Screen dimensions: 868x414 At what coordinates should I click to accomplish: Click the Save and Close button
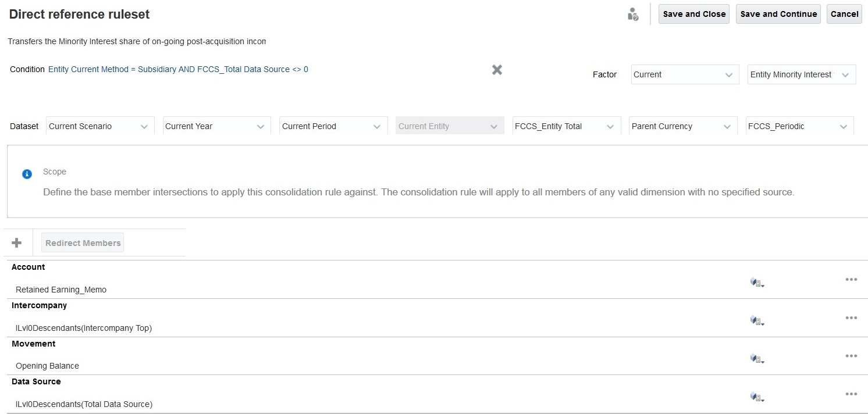click(694, 15)
